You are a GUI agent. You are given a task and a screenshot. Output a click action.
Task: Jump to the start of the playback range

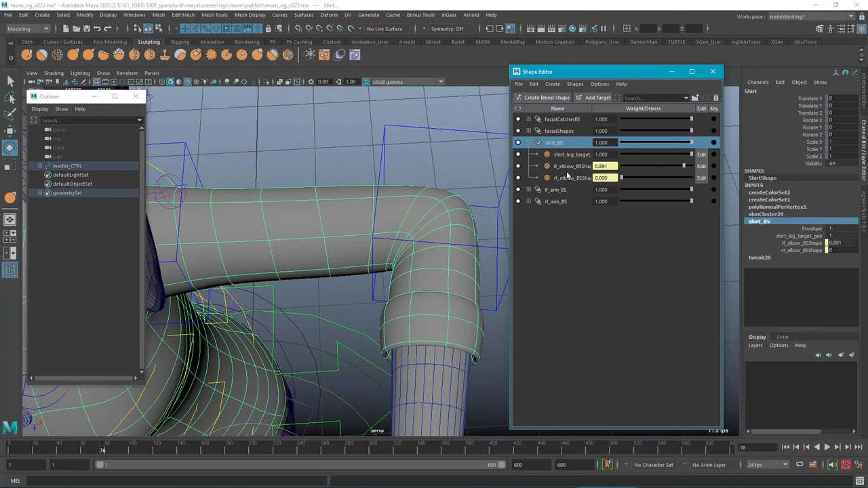click(x=785, y=447)
